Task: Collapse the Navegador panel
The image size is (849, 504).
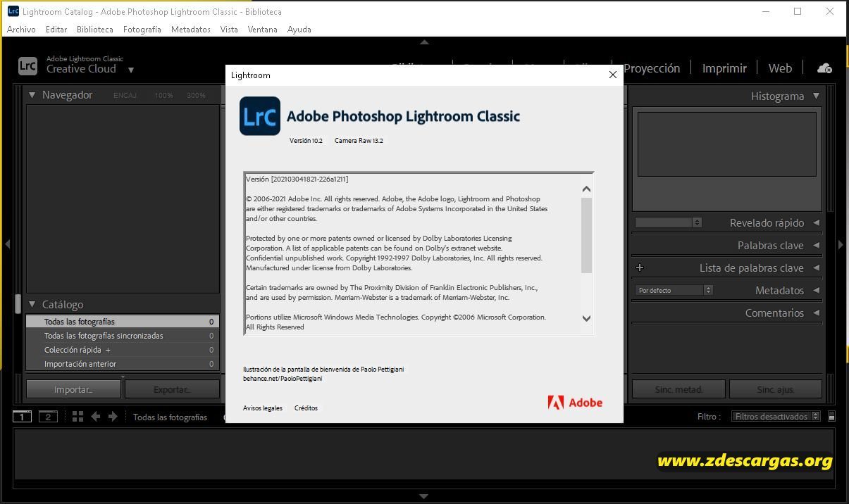Action: (32, 95)
